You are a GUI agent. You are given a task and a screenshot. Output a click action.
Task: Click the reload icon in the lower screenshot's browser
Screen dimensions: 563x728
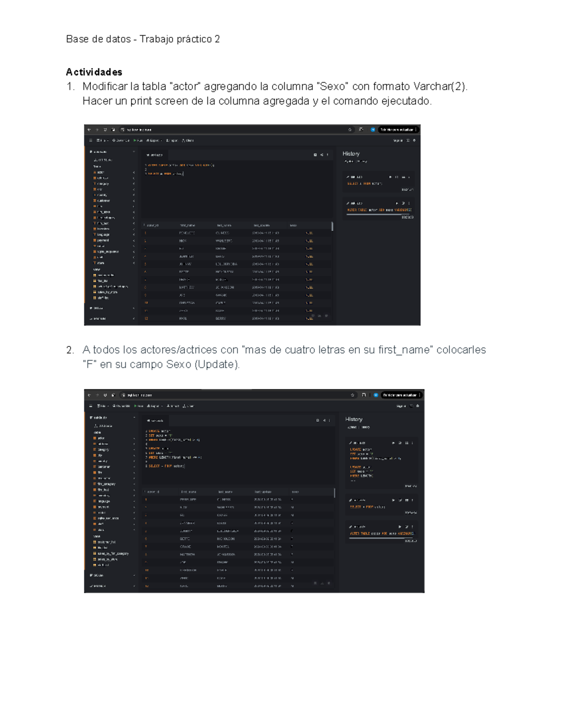coord(105,395)
